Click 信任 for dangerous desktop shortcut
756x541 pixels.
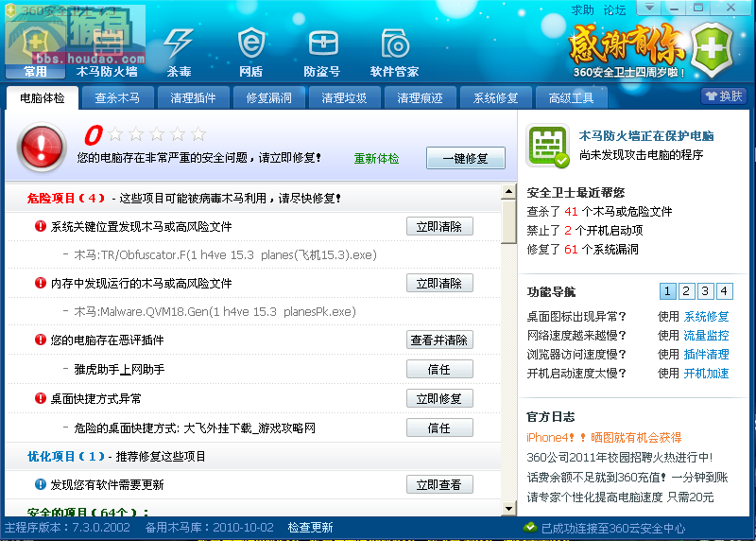point(439,428)
